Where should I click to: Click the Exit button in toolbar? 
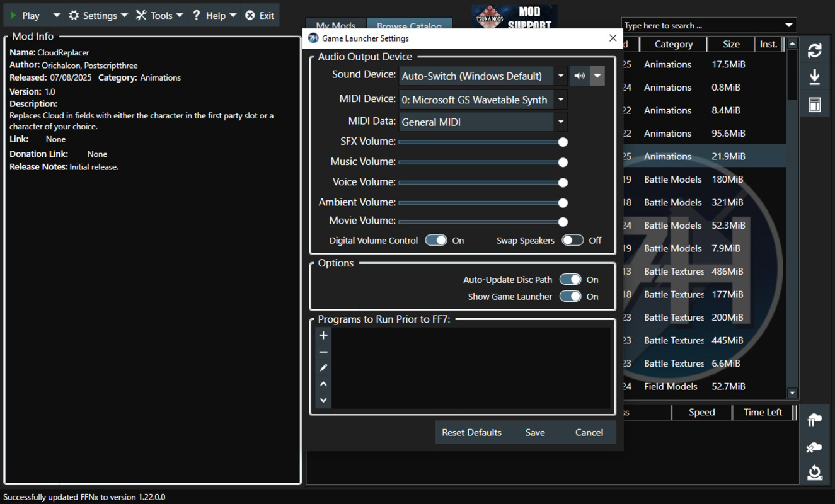tap(260, 15)
